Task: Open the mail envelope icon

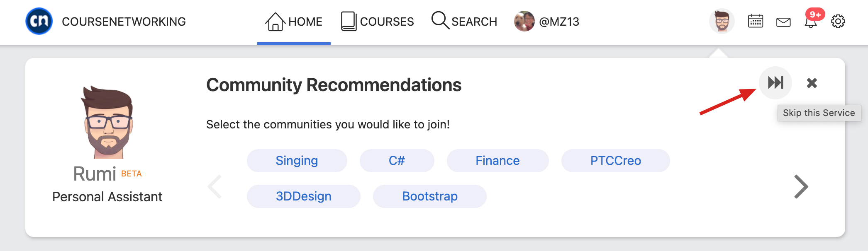Action: coord(783,22)
